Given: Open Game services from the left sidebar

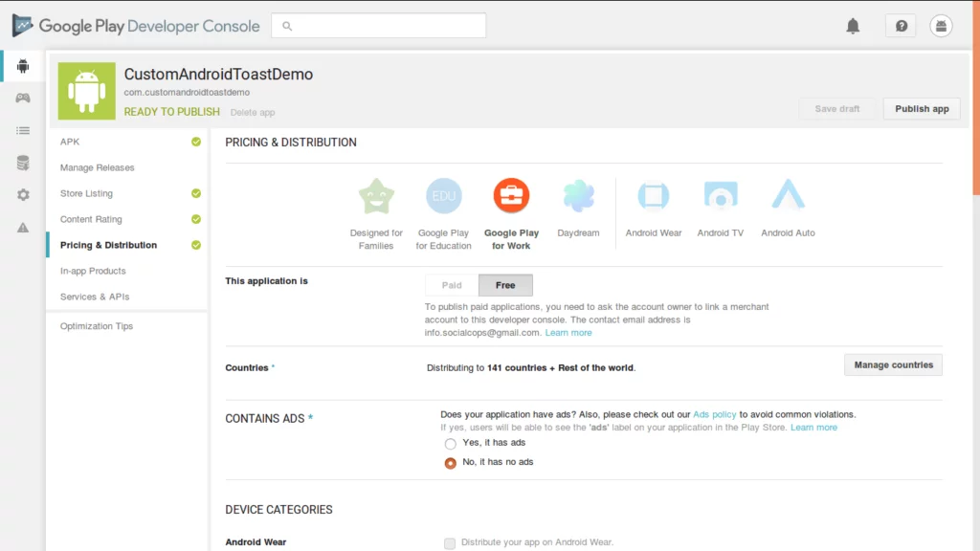Looking at the screenshot, I should click(21, 97).
